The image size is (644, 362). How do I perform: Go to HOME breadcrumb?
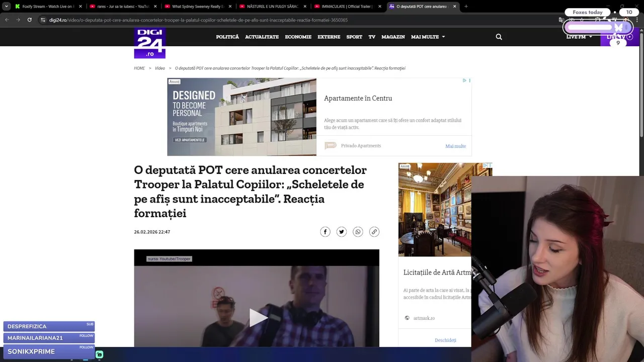tap(139, 68)
